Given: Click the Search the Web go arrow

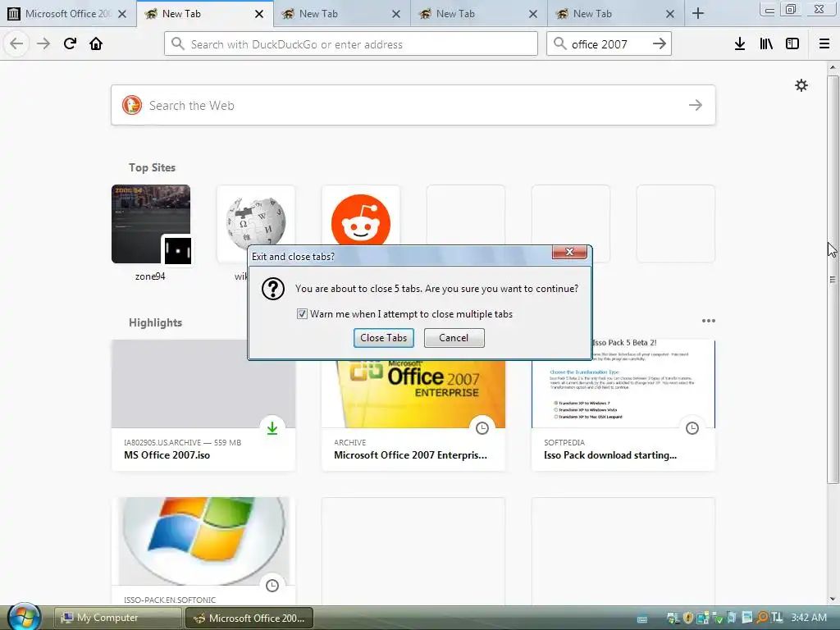Looking at the screenshot, I should pyautogui.click(x=696, y=105).
